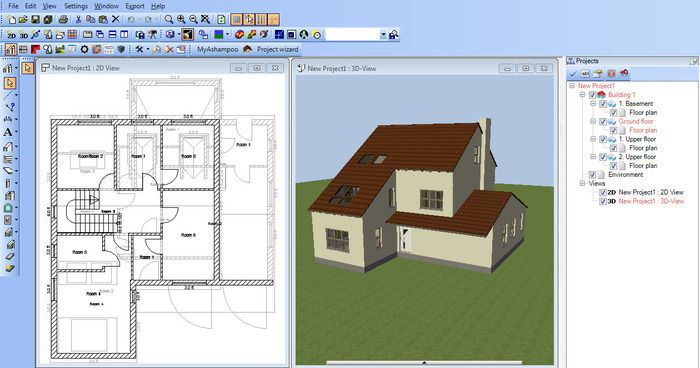Click the binoculars search icon beside combo box
Screen dimensions: 700x368
tap(394, 35)
